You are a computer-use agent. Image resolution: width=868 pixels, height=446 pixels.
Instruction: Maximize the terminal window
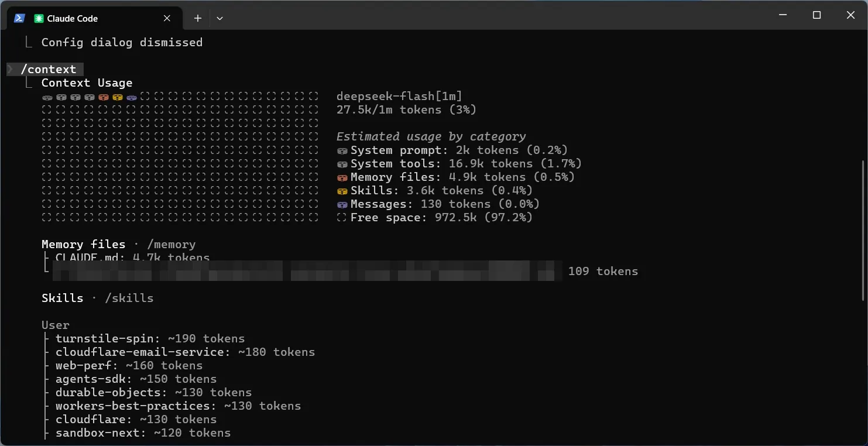click(816, 15)
